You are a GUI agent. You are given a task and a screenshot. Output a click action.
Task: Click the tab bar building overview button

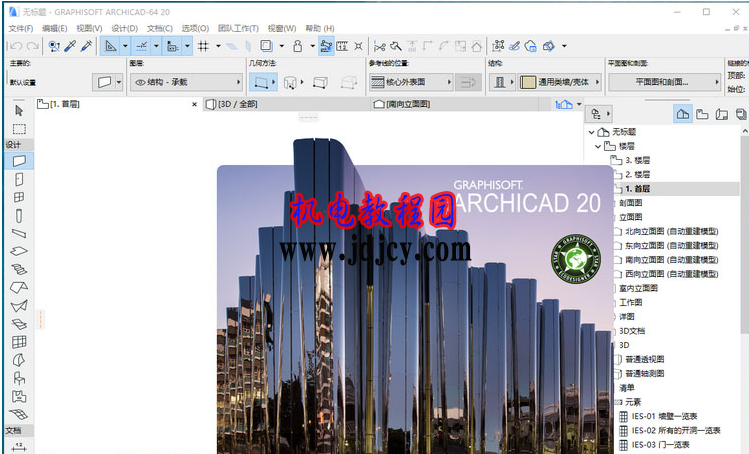(564, 104)
